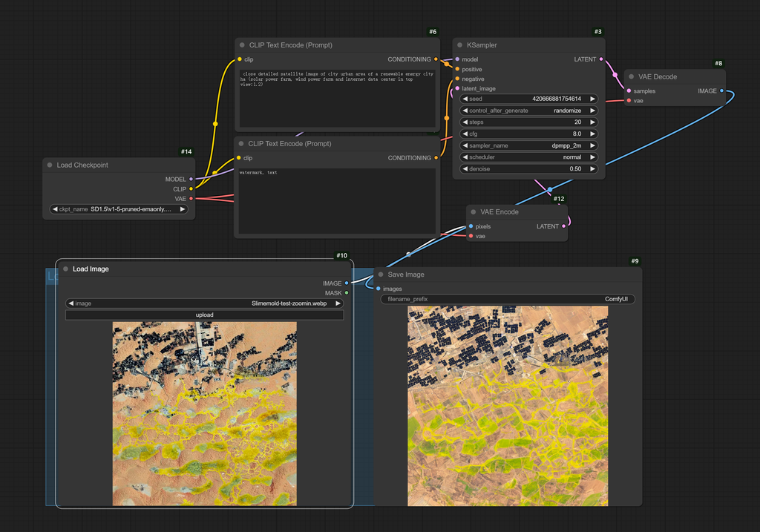Increase steps with the right arrow

click(x=593, y=122)
